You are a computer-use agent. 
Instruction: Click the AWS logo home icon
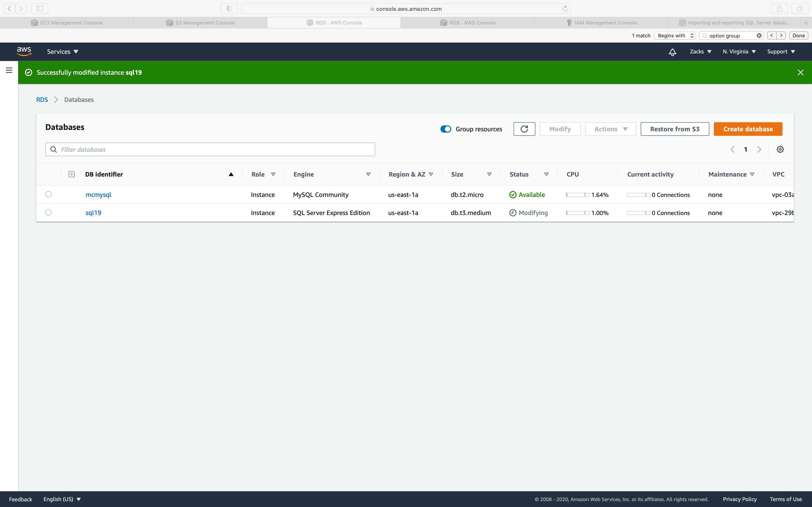tap(24, 51)
